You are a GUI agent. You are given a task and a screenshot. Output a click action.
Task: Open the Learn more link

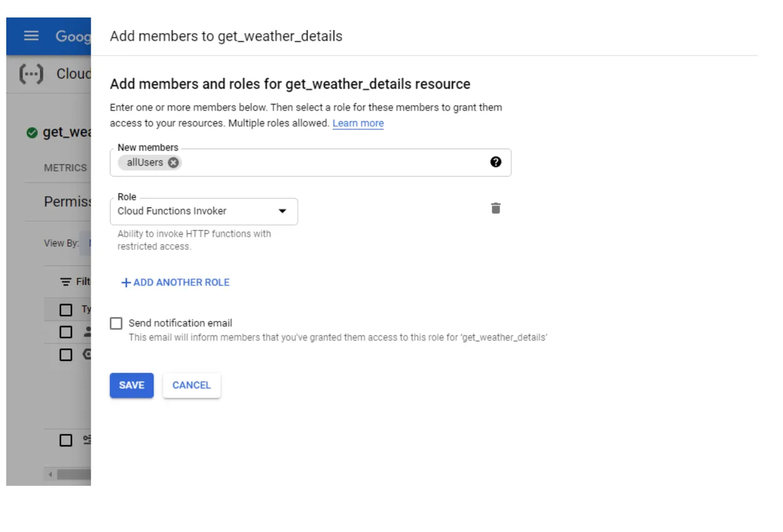(x=358, y=123)
